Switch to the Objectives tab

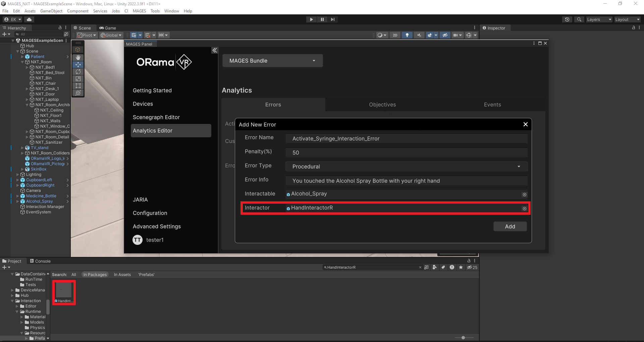tap(382, 105)
